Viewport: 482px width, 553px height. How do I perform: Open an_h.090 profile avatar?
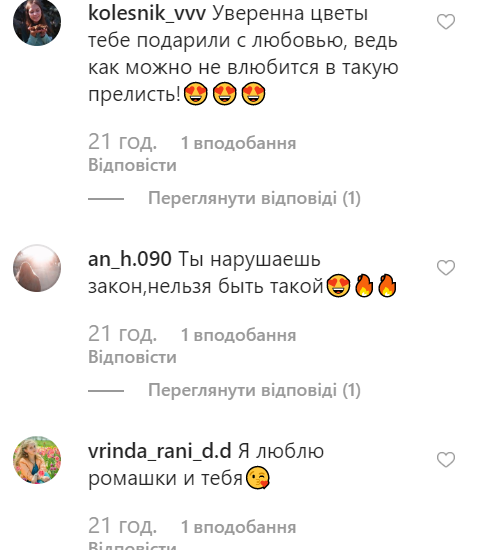pos(37,268)
